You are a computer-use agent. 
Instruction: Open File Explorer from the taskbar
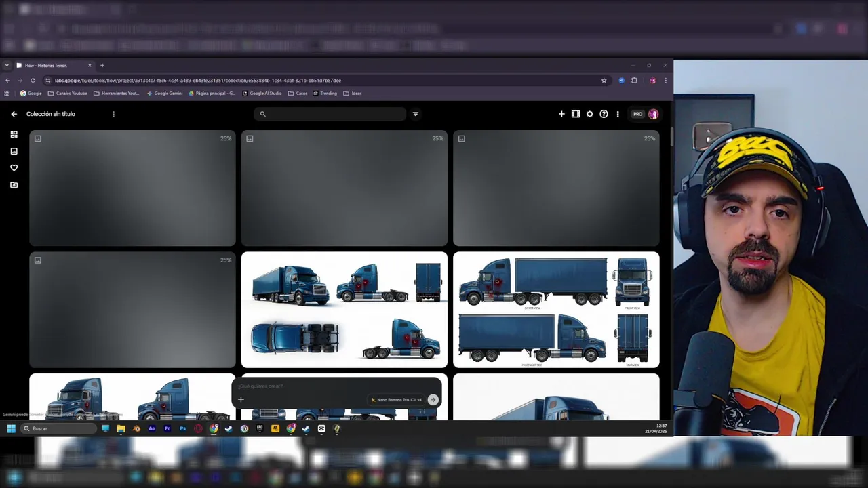click(x=121, y=428)
